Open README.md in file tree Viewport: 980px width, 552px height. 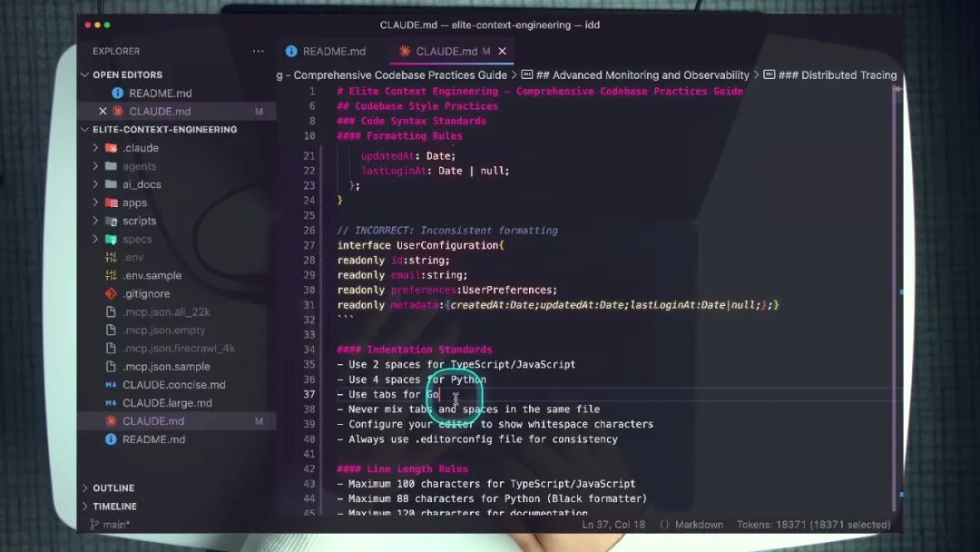pos(153,439)
